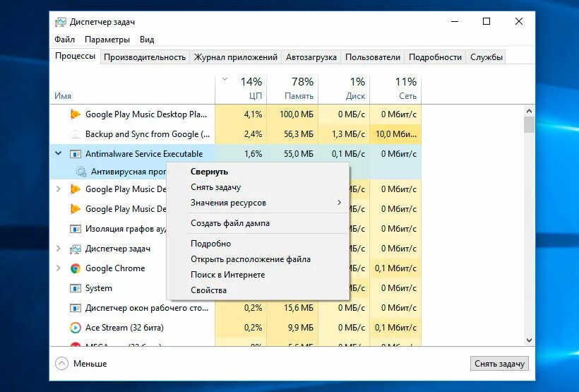Image resolution: width=579 pixels, height=392 pixels.
Task: Select the Google Chrome icon
Action: point(76,268)
